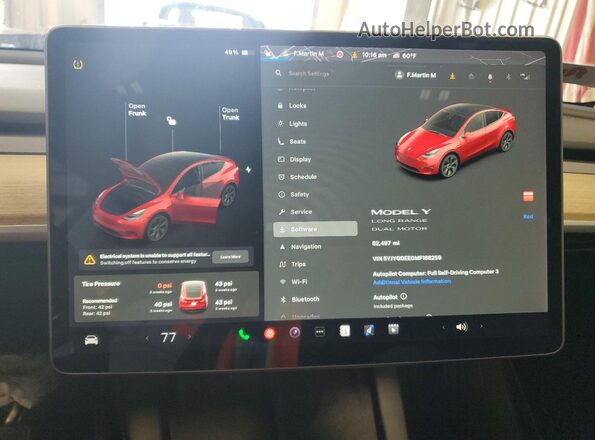Screen dimensions: 595x440
Task: Tap the yellow software download icon
Action: pyautogui.click(x=452, y=76)
